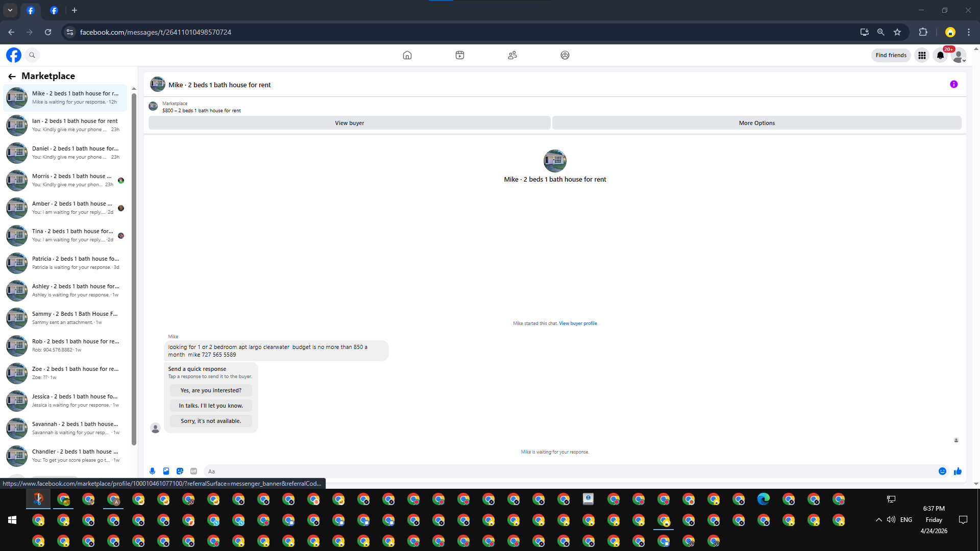Go back using the Marketplace arrow
This screenshot has height=551, width=980.
click(12, 77)
